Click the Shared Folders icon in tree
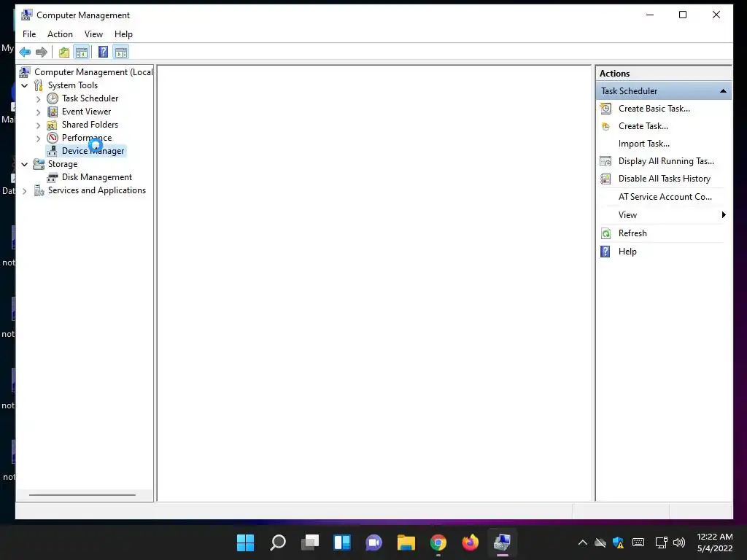 pyautogui.click(x=53, y=125)
